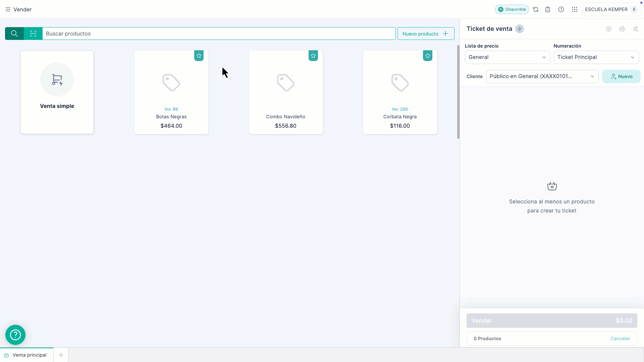Toggle favorite star on Corbata Negra
Screen dimensions: 644x362
pyautogui.click(x=428, y=56)
